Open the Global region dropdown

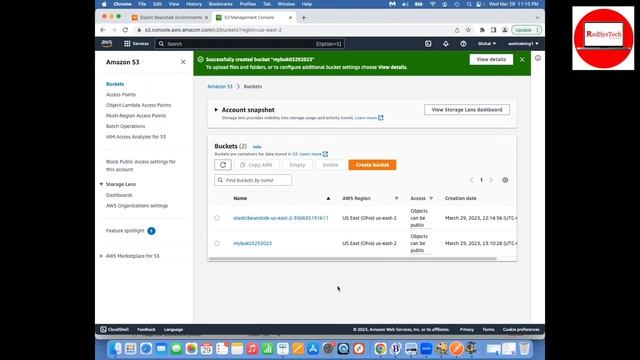click(487, 44)
